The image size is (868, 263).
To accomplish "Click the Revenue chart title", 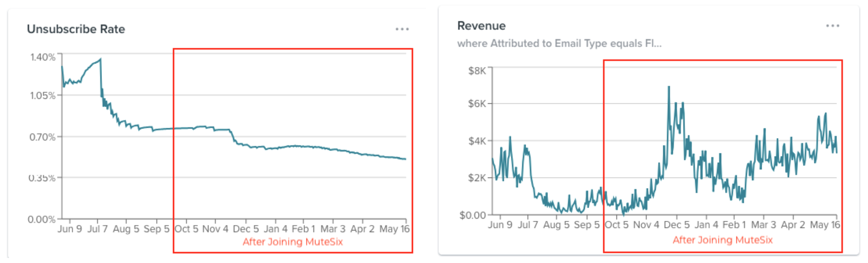I will point(481,26).
